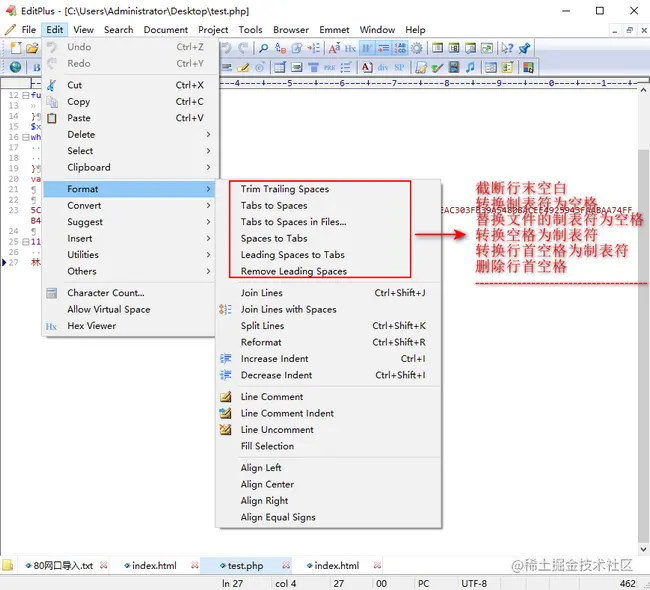
Task: Click the Replace toolbar icon
Action: point(280,48)
